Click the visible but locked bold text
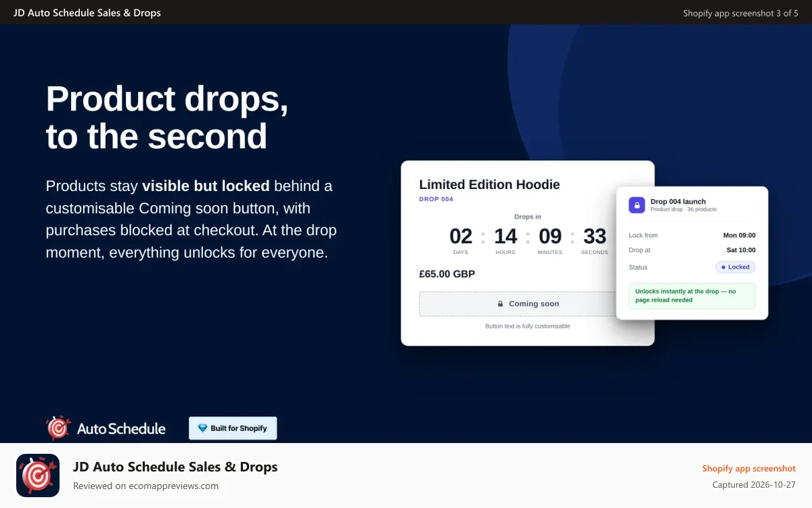 coord(206,186)
